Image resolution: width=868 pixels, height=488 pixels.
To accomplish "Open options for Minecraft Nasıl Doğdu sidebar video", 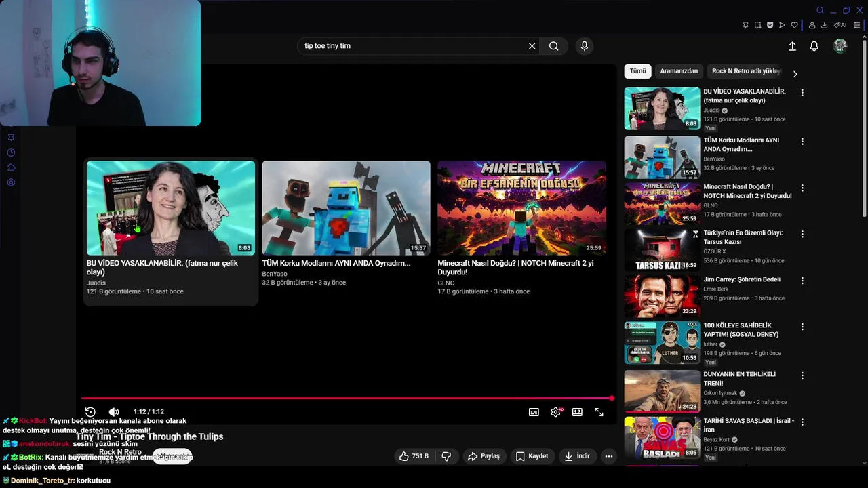I will [802, 188].
